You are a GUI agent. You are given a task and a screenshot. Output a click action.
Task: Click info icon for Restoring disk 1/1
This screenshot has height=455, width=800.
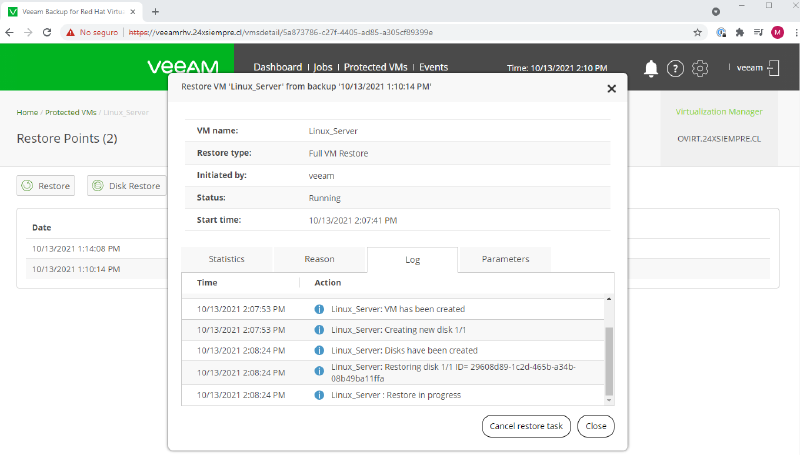tap(319, 371)
